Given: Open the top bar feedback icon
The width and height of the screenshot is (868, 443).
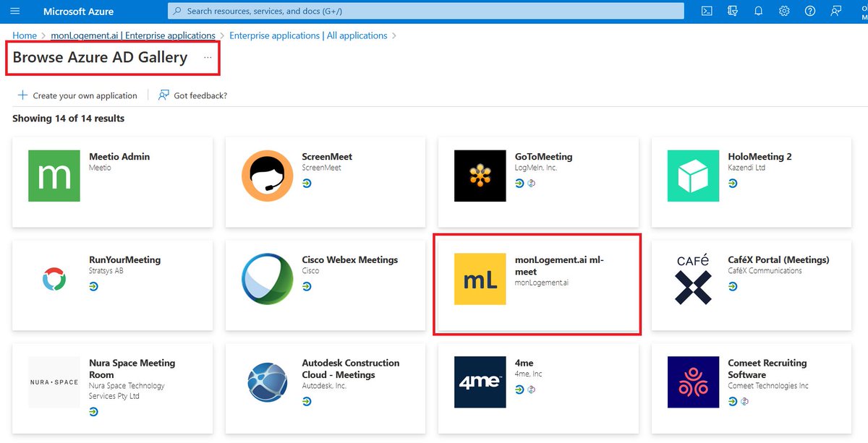Looking at the screenshot, I should [836, 11].
